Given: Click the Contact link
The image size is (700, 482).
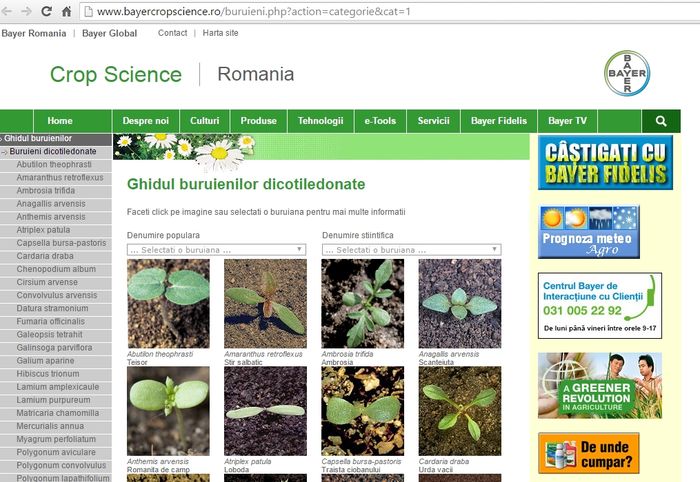Looking at the screenshot, I should point(172,33).
